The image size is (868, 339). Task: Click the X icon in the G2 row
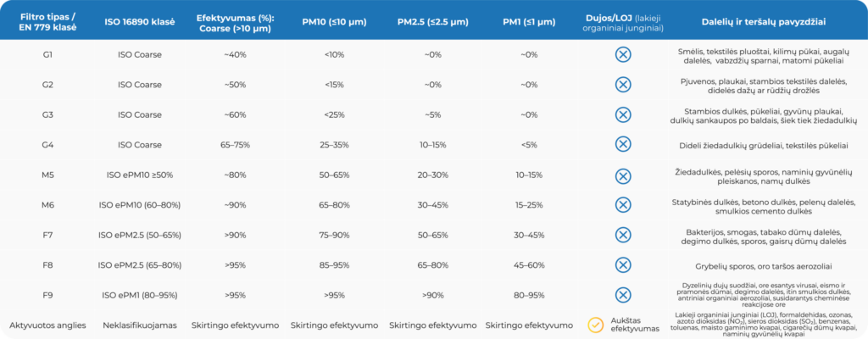coord(623,84)
